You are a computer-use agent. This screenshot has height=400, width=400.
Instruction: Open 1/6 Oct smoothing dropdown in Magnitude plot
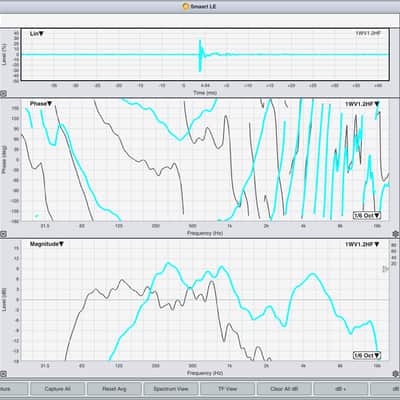367,355
